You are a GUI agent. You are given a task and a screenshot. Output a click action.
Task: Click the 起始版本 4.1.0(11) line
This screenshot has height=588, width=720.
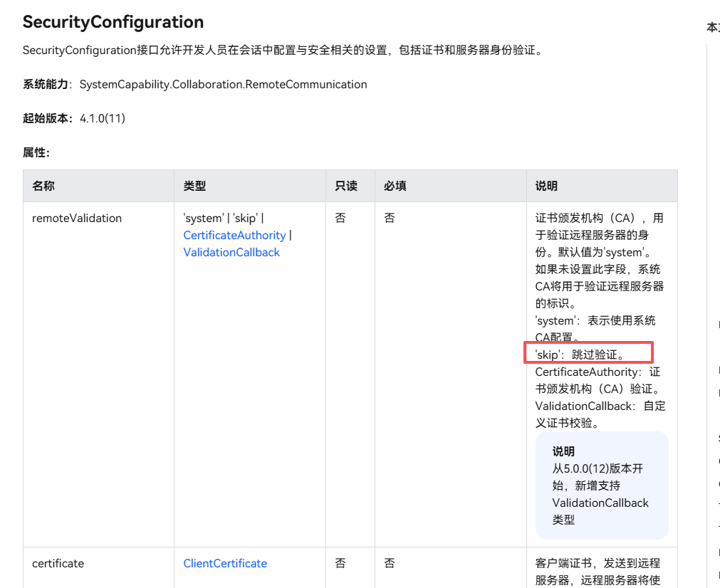point(74,118)
